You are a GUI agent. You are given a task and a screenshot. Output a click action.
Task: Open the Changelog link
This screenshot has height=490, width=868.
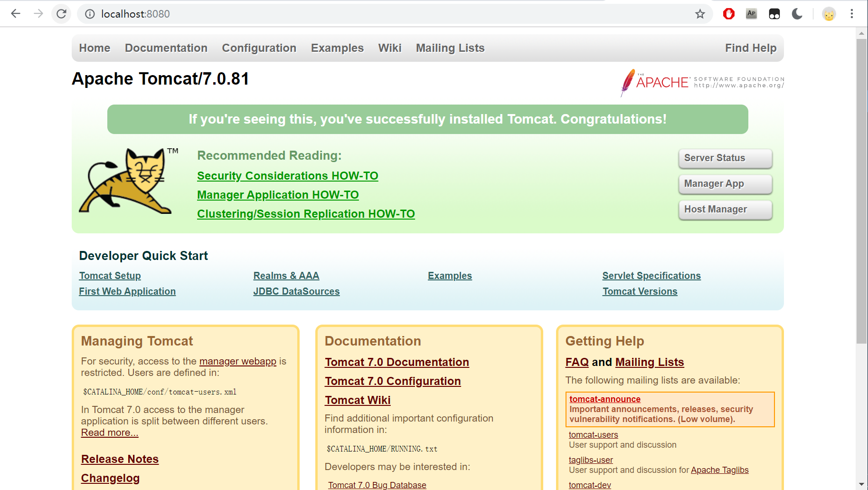click(110, 478)
